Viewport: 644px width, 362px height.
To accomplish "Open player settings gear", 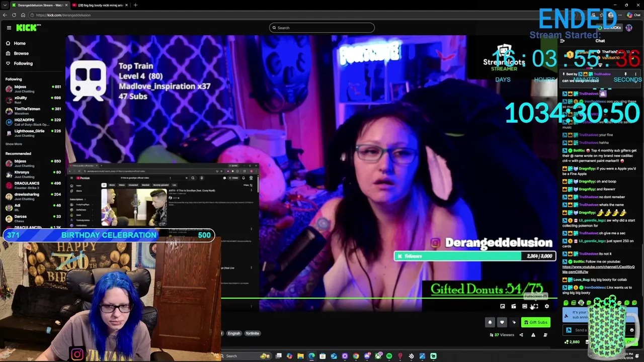I will point(547,306).
